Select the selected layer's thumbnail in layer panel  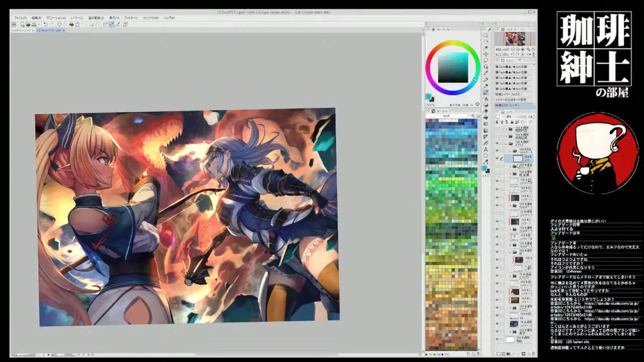[518, 159]
